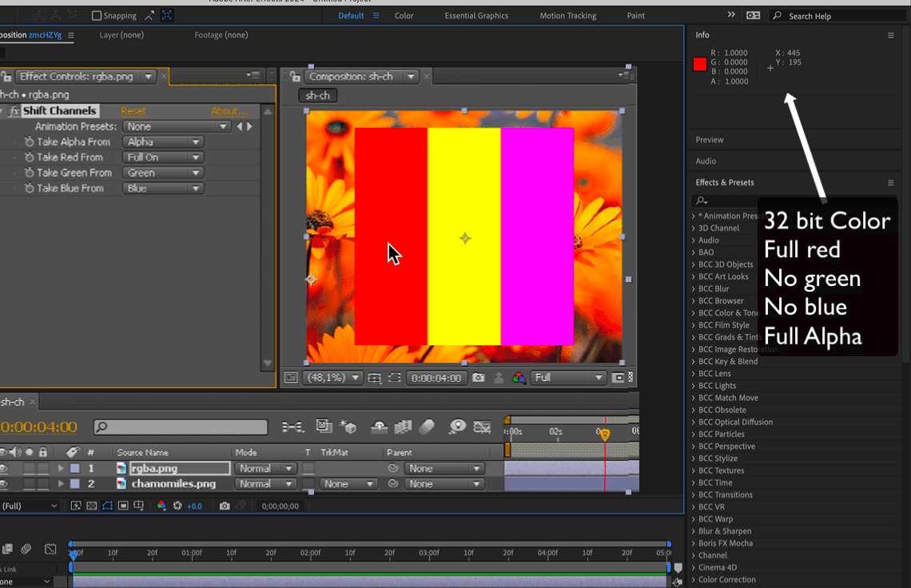The image size is (911, 588).
Task: Toggle preserve transparency box for rgba.png
Action: (x=308, y=468)
